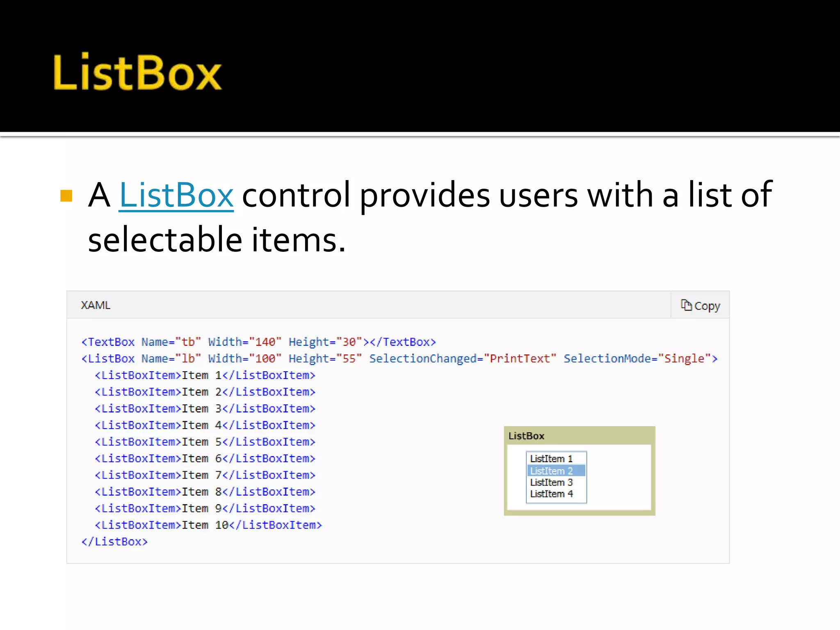The height and width of the screenshot is (630, 840).
Task: Click the code line for Item 1
Action: [205, 375]
